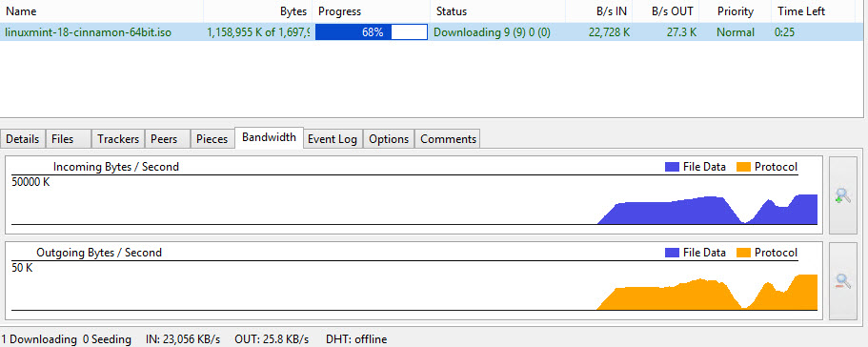Screen dimensions: 868x347
Task: Zoom in on the Incoming Bytes graph
Action: pos(842,195)
